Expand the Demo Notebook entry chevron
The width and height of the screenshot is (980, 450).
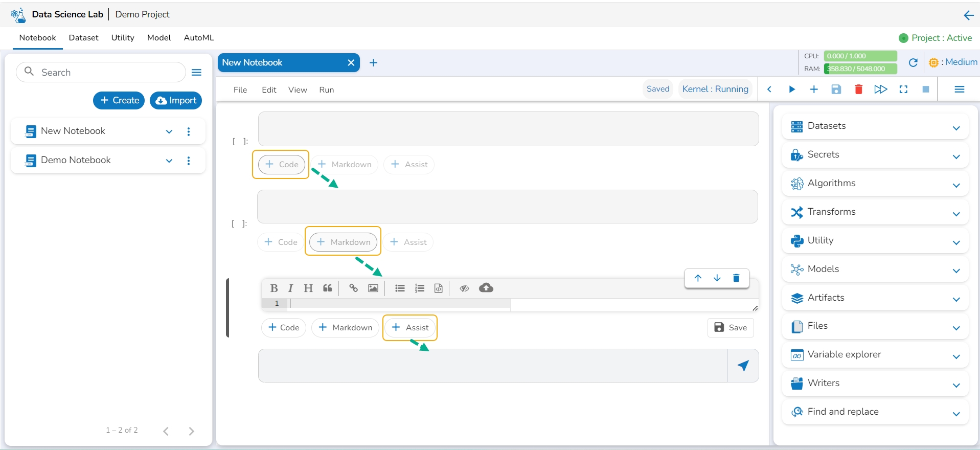click(x=169, y=161)
